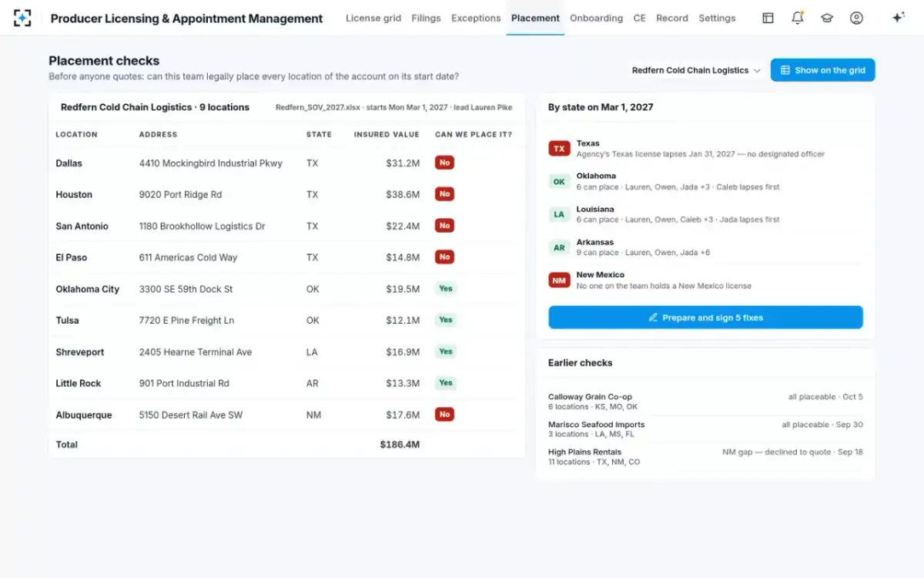This screenshot has width=924, height=578.
Task: Click the Earlier checks heading
Action: [580, 363]
